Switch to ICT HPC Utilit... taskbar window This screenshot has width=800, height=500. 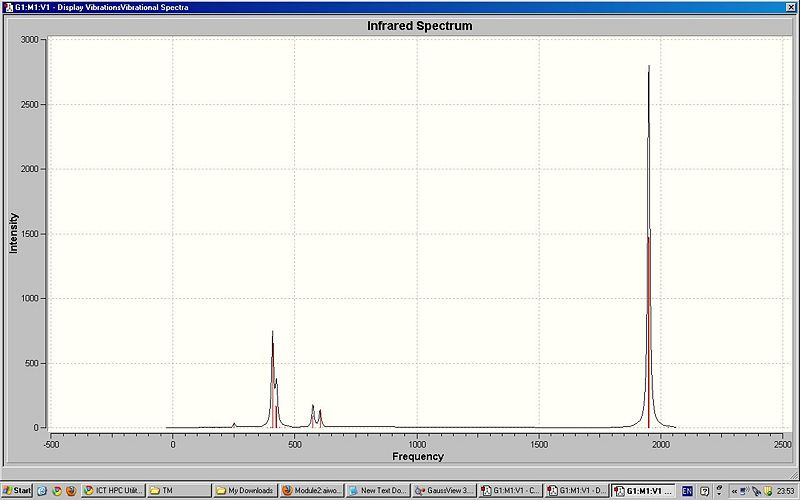pos(113,491)
